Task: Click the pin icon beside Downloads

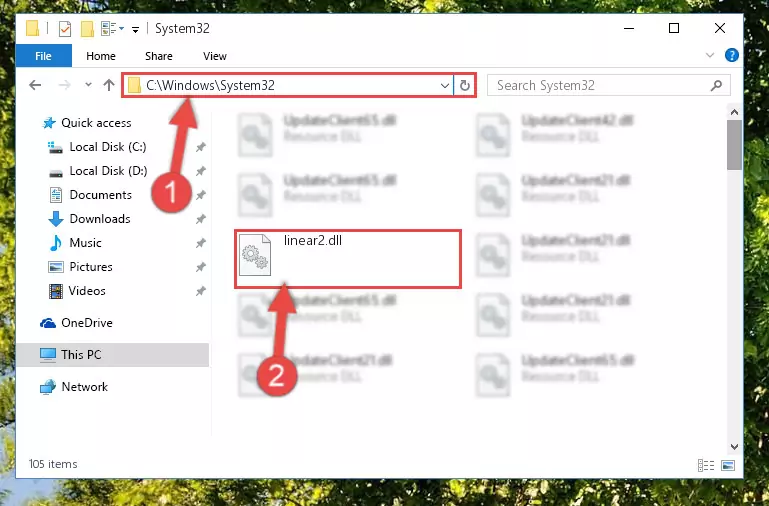Action: (201, 219)
